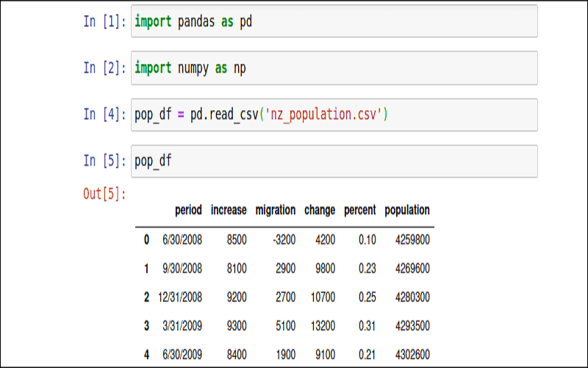
Task: Select the pd.read_csv code cell
Action: (334, 115)
